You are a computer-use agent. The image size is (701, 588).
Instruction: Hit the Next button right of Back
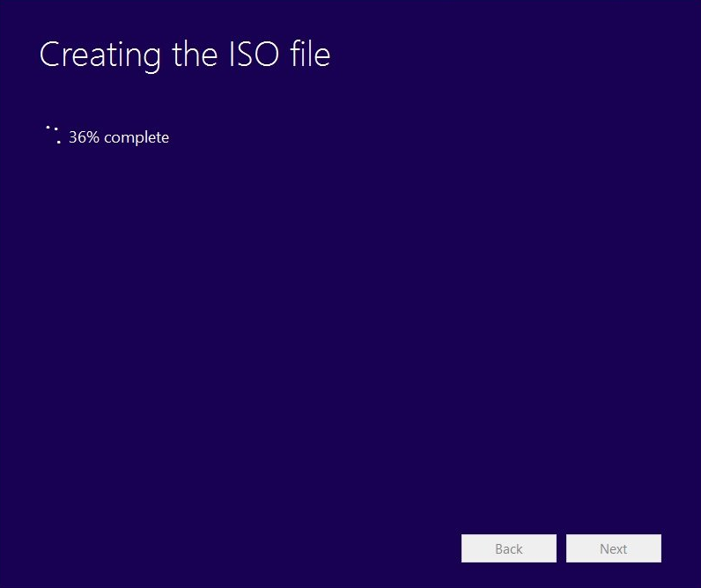613,548
